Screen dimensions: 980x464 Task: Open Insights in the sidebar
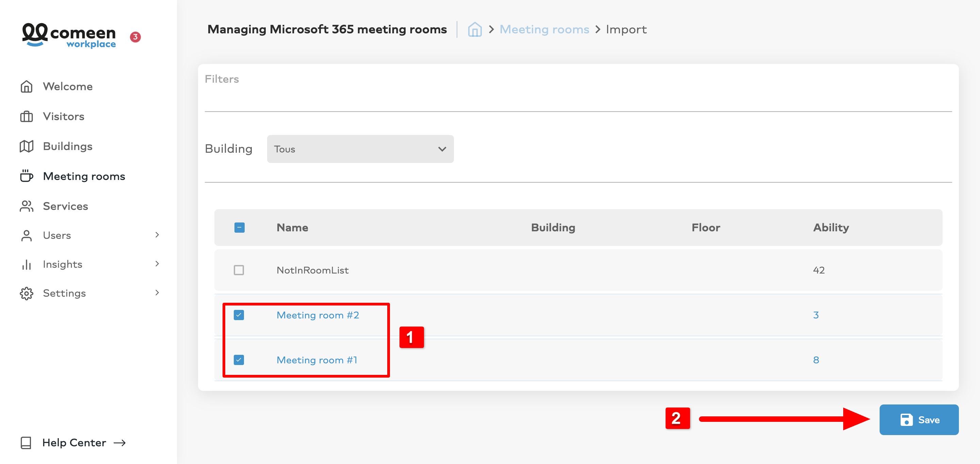pos(62,264)
